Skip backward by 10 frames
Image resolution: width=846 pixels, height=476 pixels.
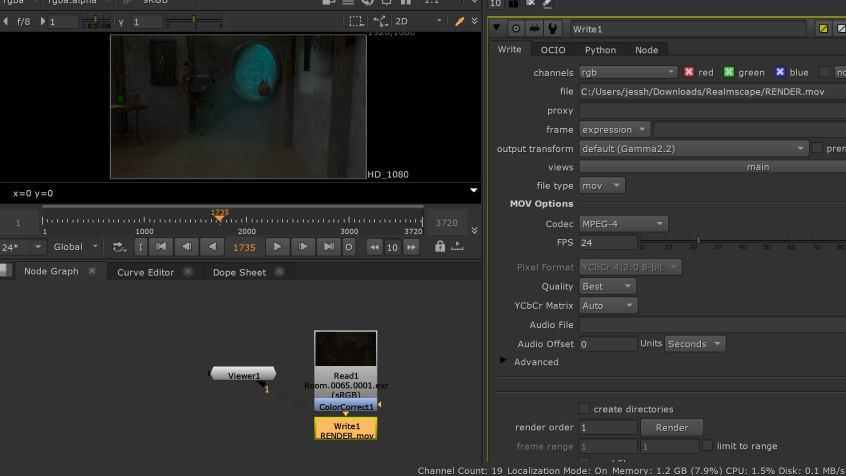pyautogui.click(x=374, y=247)
